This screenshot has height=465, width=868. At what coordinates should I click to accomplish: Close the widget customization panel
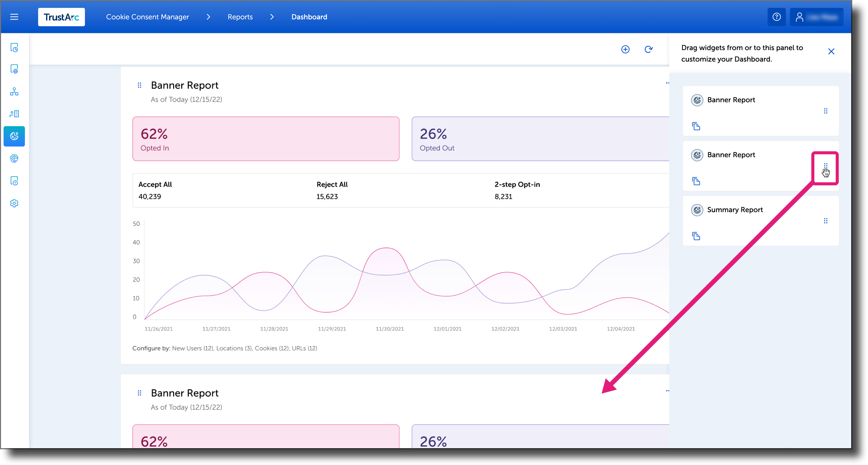point(831,52)
